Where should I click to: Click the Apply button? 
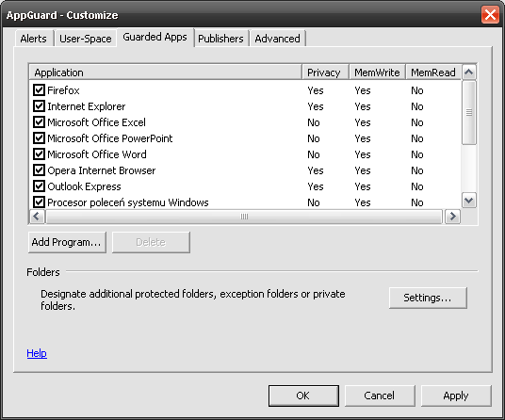[x=456, y=396]
